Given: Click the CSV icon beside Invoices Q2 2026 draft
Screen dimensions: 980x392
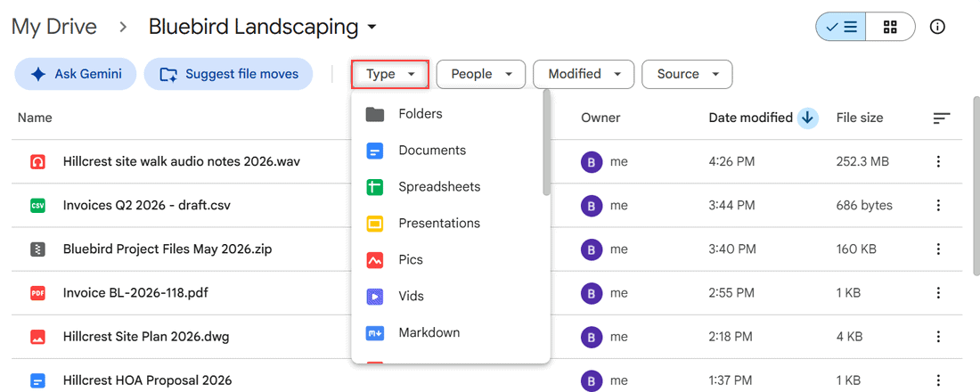Looking at the screenshot, I should (38, 206).
